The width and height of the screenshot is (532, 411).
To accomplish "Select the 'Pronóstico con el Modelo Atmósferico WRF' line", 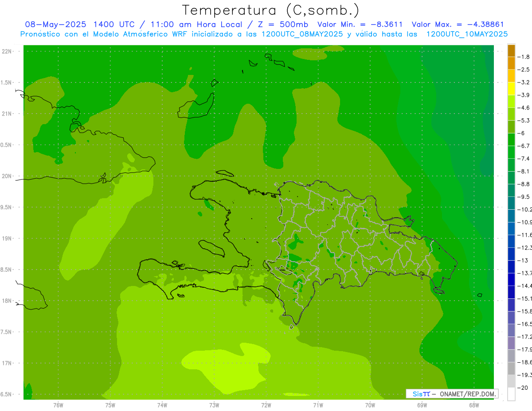I will click(105, 34).
